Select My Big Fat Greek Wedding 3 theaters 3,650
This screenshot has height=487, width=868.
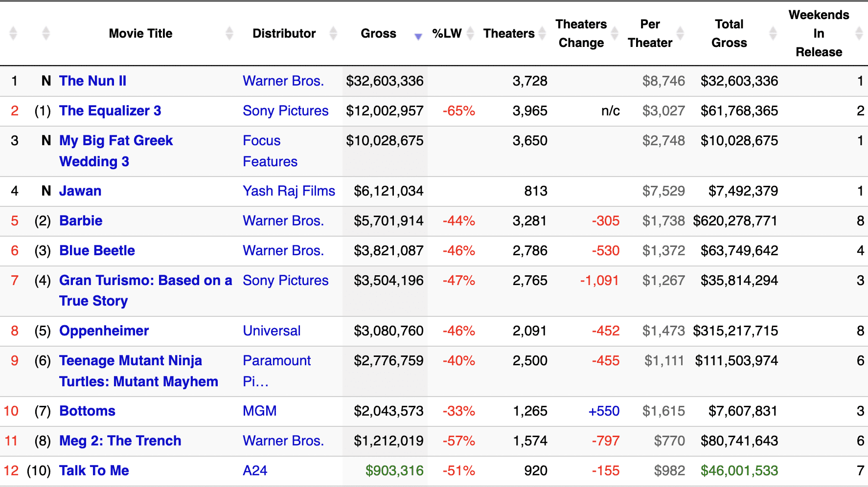(530, 140)
